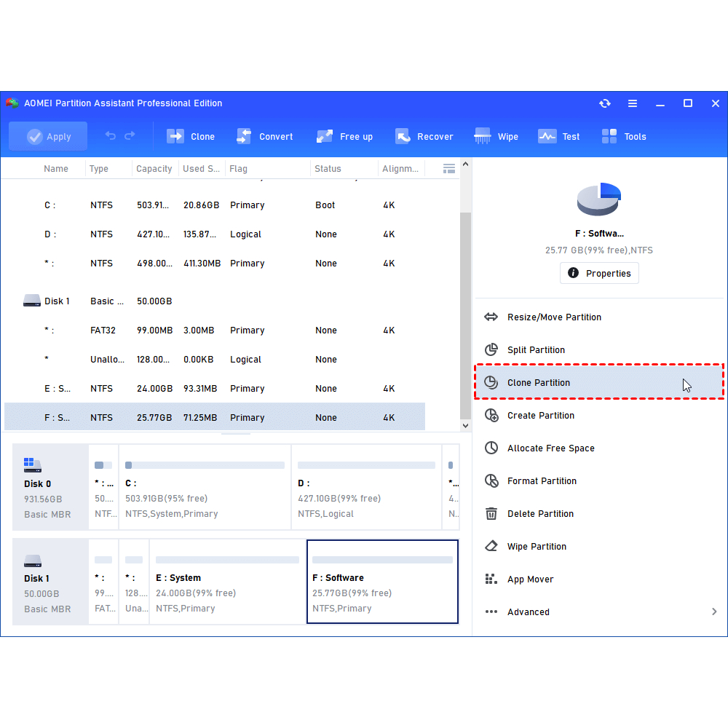Image resolution: width=728 pixels, height=728 pixels.
Task: Sort by the Capacity column header
Action: 154,169
